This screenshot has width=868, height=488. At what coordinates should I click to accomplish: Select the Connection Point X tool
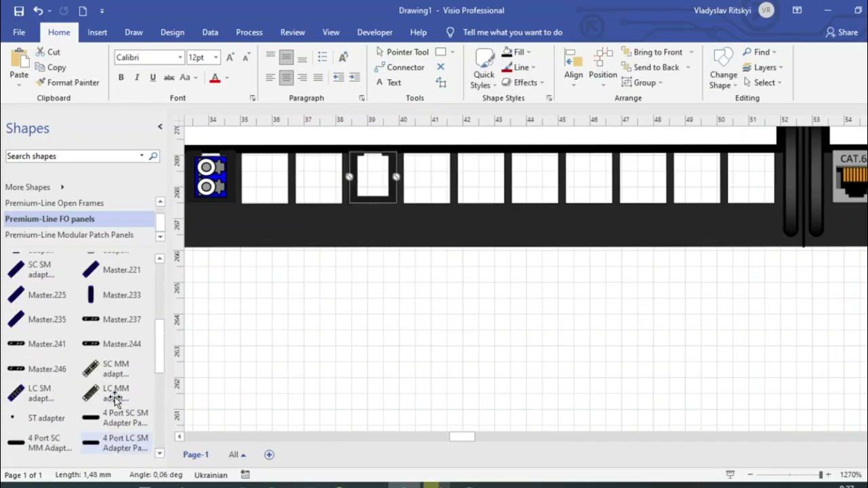(441, 67)
